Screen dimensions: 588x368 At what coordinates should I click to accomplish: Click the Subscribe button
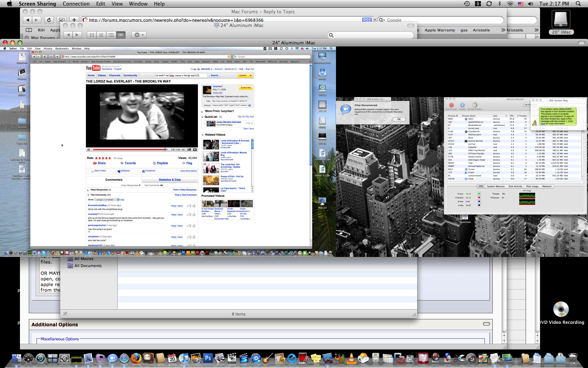tap(246, 88)
